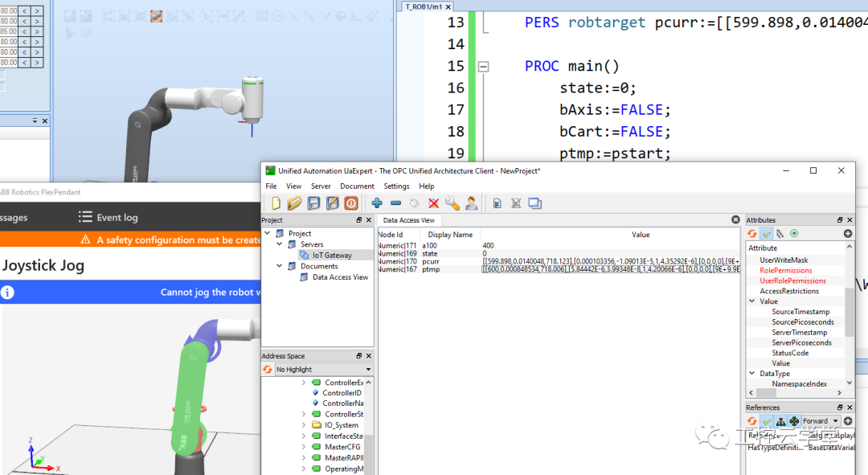
Task: Open the Help menu in UaExpert
Action: click(x=426, y=186)
